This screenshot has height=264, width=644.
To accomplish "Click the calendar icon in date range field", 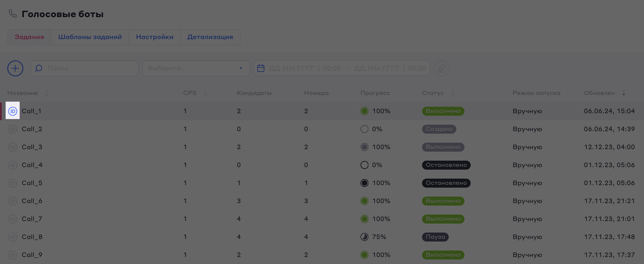I will coord(261,68).
